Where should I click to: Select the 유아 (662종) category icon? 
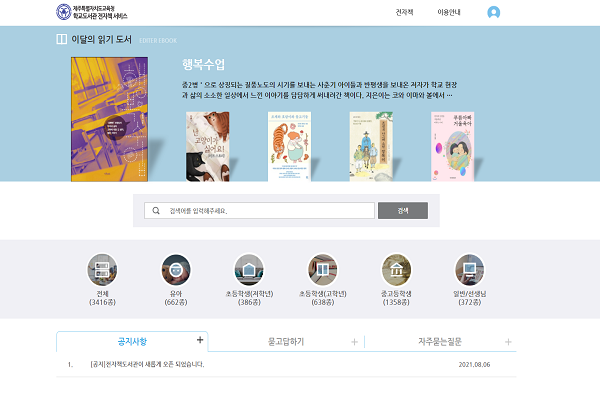click(176, 270)
